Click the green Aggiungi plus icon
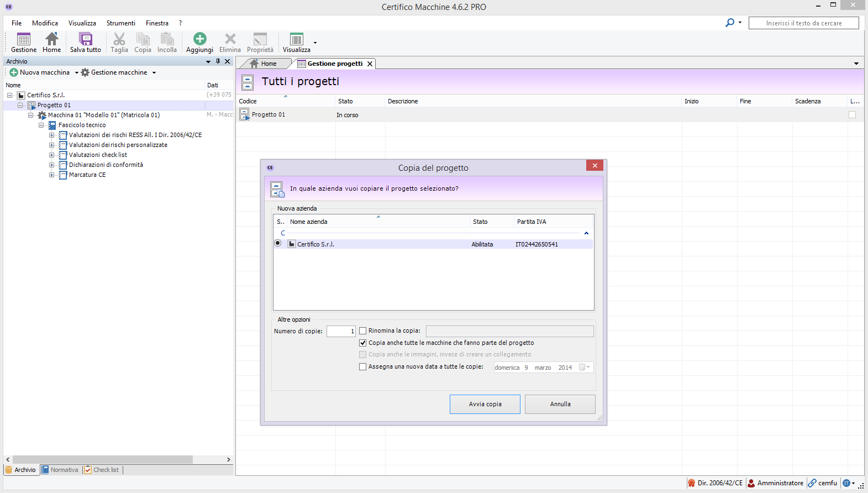This screenshot has width=868, height=493. pos(199,39)
